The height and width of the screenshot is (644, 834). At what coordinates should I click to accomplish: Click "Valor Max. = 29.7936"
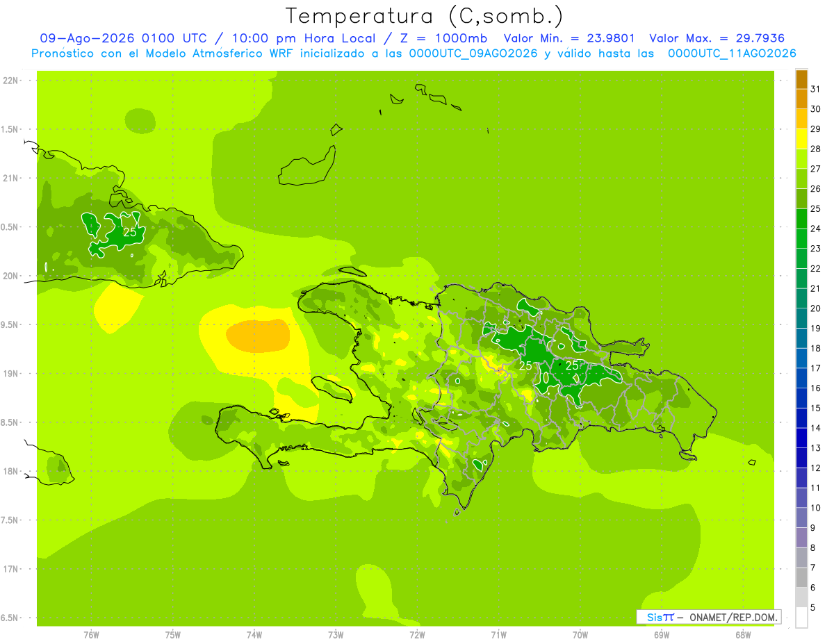click(x=717, y=38)
